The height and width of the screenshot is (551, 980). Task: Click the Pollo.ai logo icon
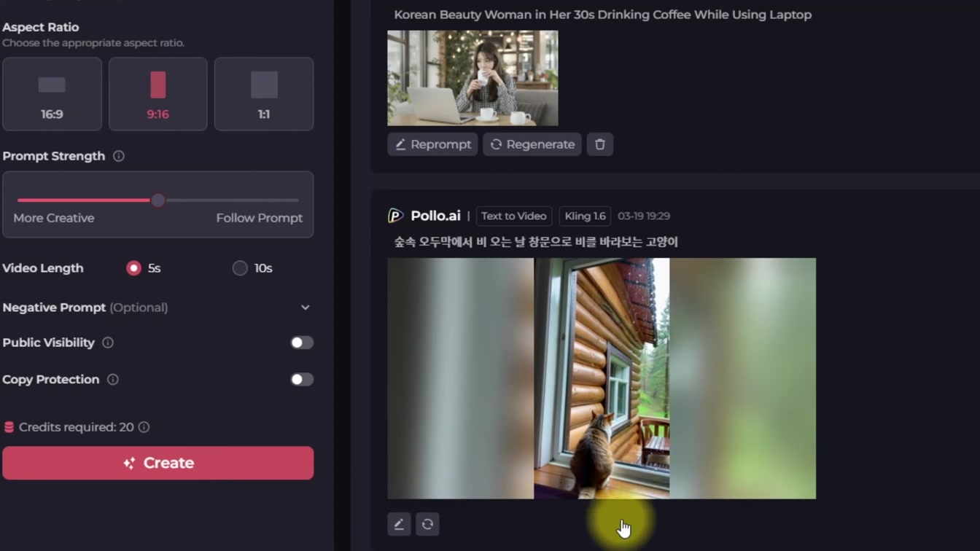point(395,216)
